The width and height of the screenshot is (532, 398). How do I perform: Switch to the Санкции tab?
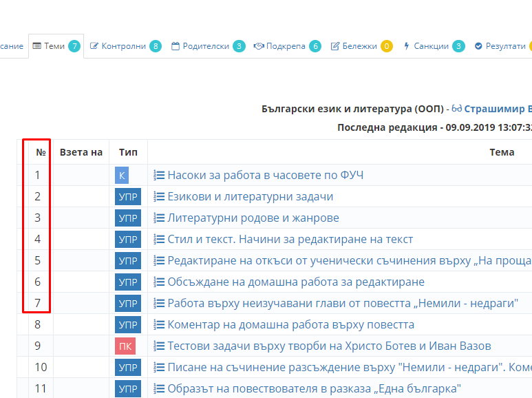(x=434, y=46)
